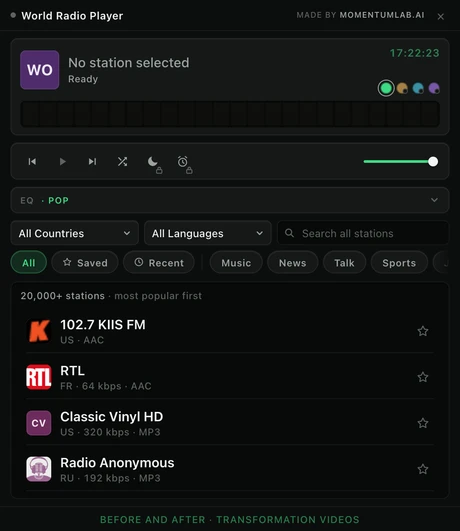Expand the EQ POP preset panel
This screenshot has height=531, width=460.
pos(230,200)
